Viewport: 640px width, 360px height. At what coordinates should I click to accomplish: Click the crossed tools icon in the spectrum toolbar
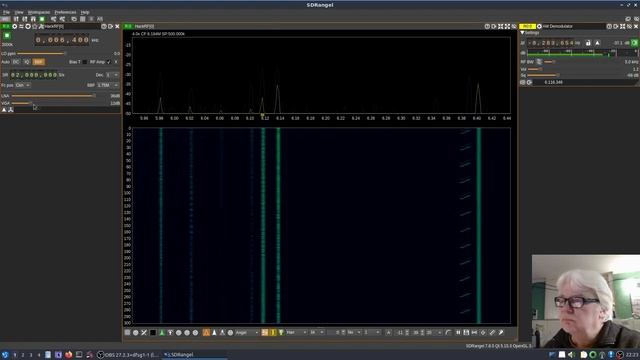144,333
